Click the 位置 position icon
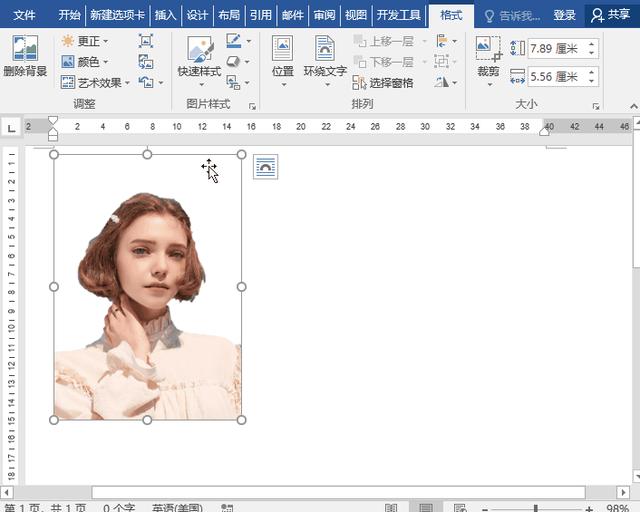Viewport: 640px width, 512px height. tap(283, 56)
